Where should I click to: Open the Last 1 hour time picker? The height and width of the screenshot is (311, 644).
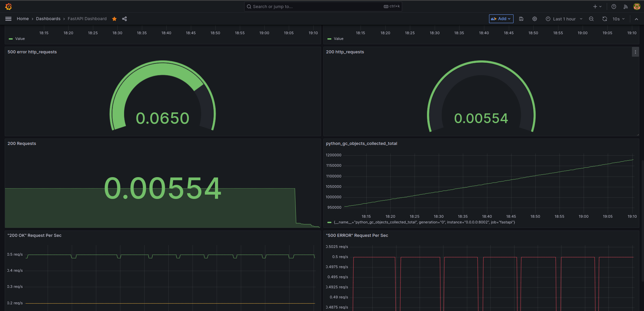coord(564,19)
